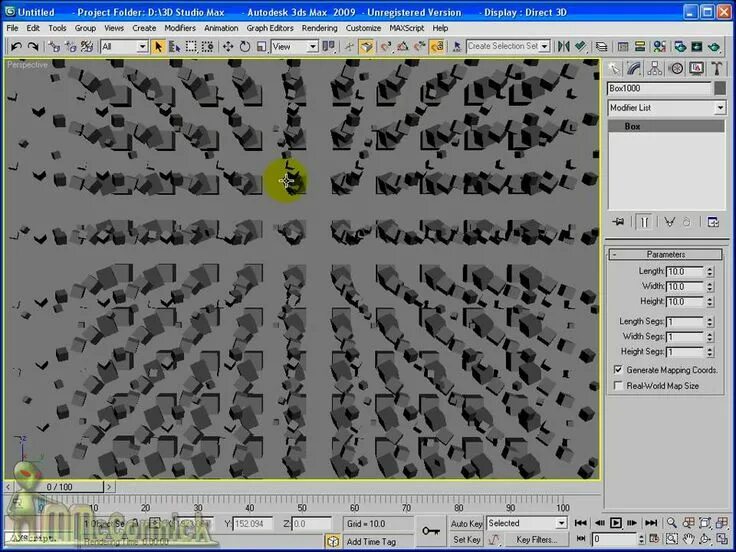Image resolution: width=736 pixels, height=552 pixels.
Task: Click Add Time Tag
Action: (x=371, y=542)
